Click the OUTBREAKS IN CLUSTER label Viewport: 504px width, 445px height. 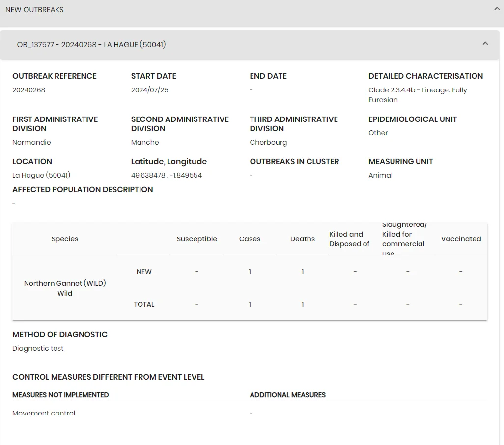tap(294, 161)
